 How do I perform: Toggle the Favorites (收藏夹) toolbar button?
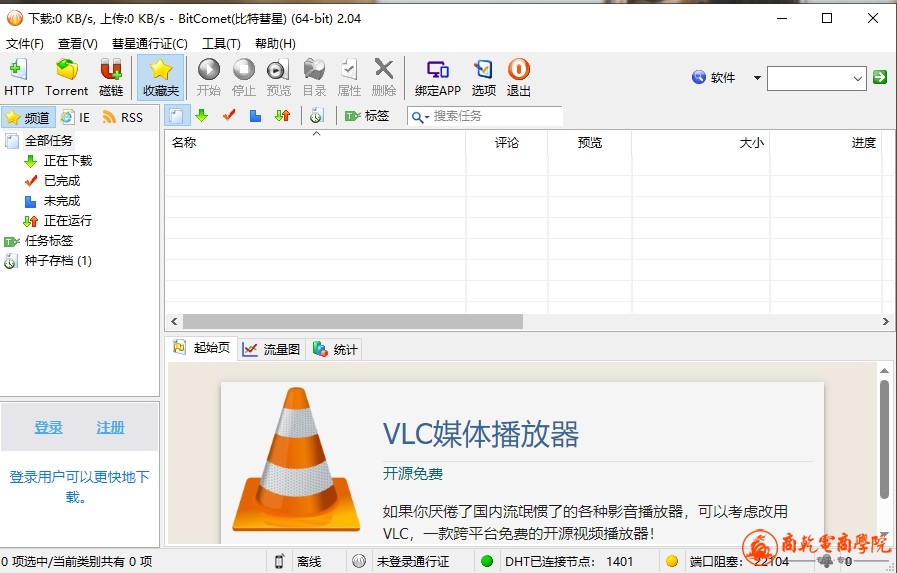click(161, 77)
